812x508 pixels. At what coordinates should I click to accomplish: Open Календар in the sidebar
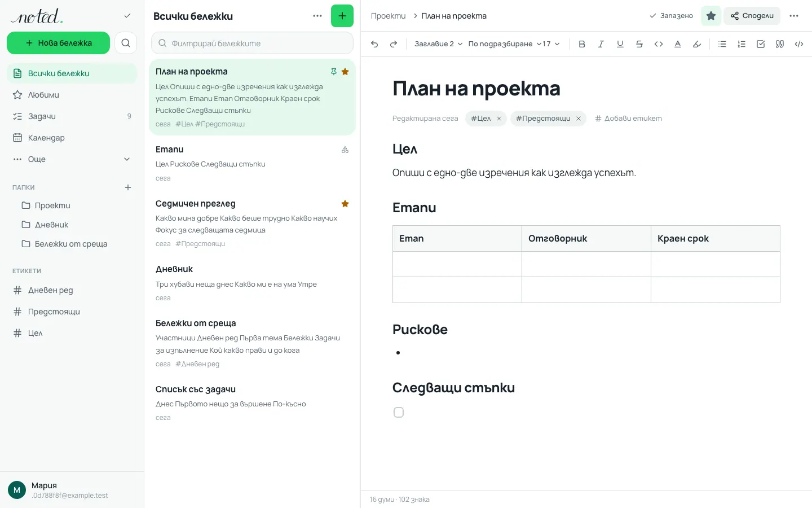click(72, 138)
